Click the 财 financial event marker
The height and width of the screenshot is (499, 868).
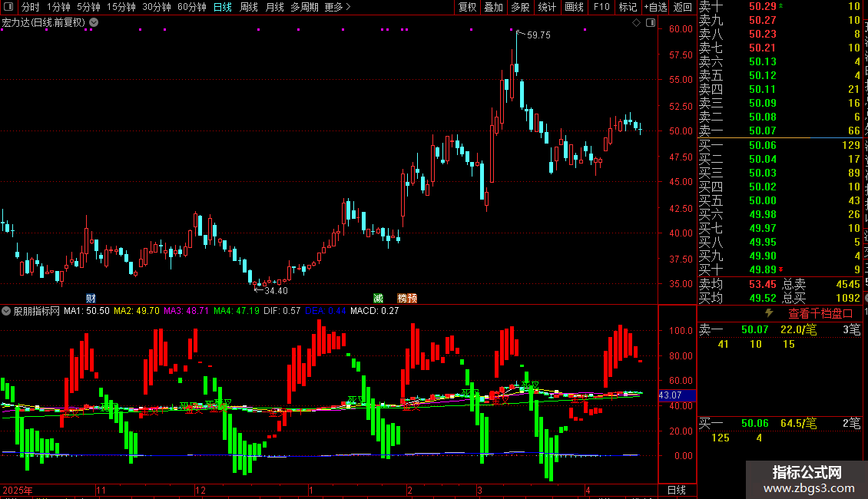(x=91, y=298)
